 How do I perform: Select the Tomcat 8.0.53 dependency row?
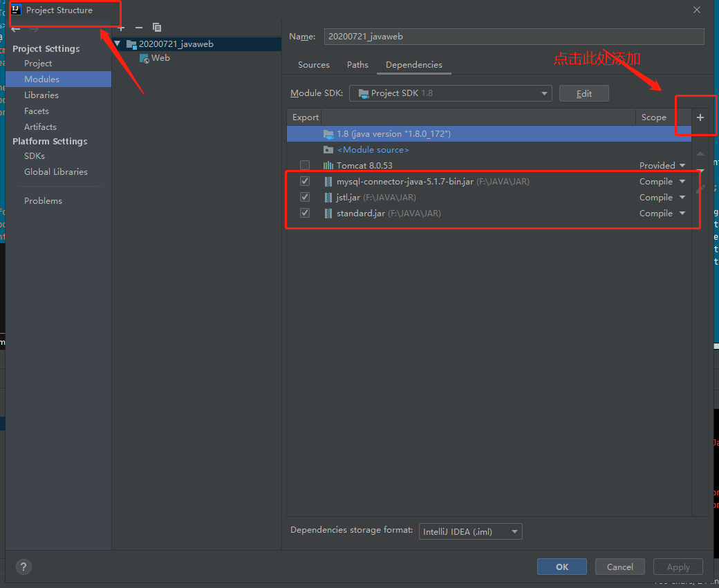click(x=489, y=165)
